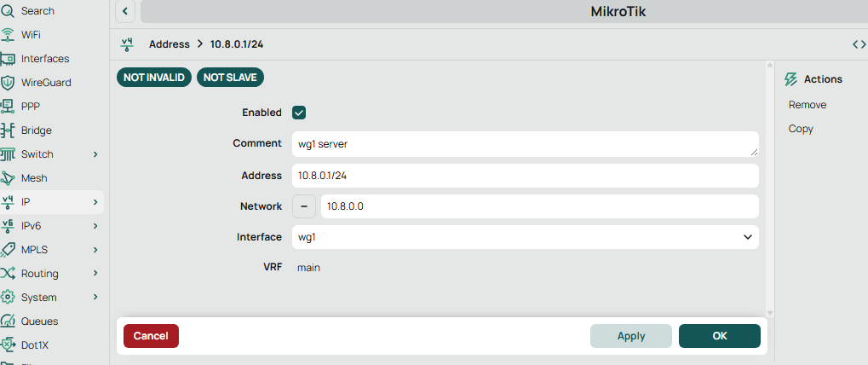Expand the Switch submenu chevron

coord(95,154)
